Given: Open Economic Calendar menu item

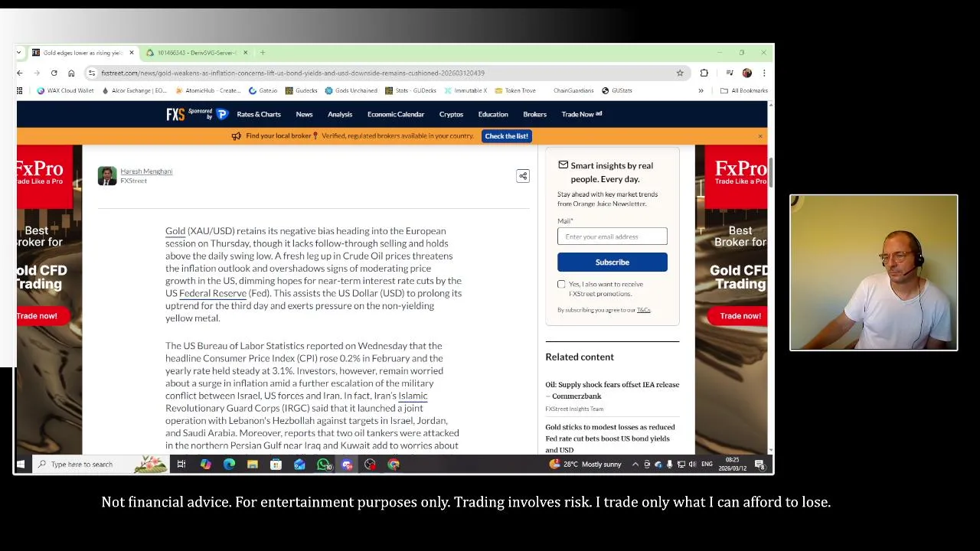Looking at the screenshot, I should [396, 114].
